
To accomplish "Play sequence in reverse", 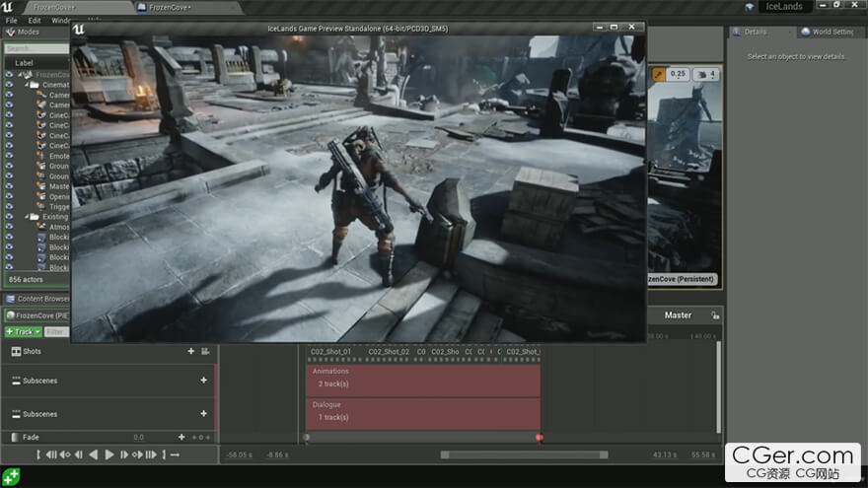I will pos(94,454).
